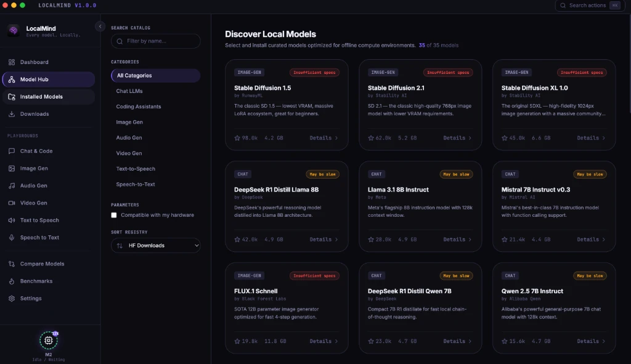The width and height of the screenshot is (631, 364).
Task: Open Details for DeepSeek R1 Distill Qwen 7B
Action: pos(457,341)
